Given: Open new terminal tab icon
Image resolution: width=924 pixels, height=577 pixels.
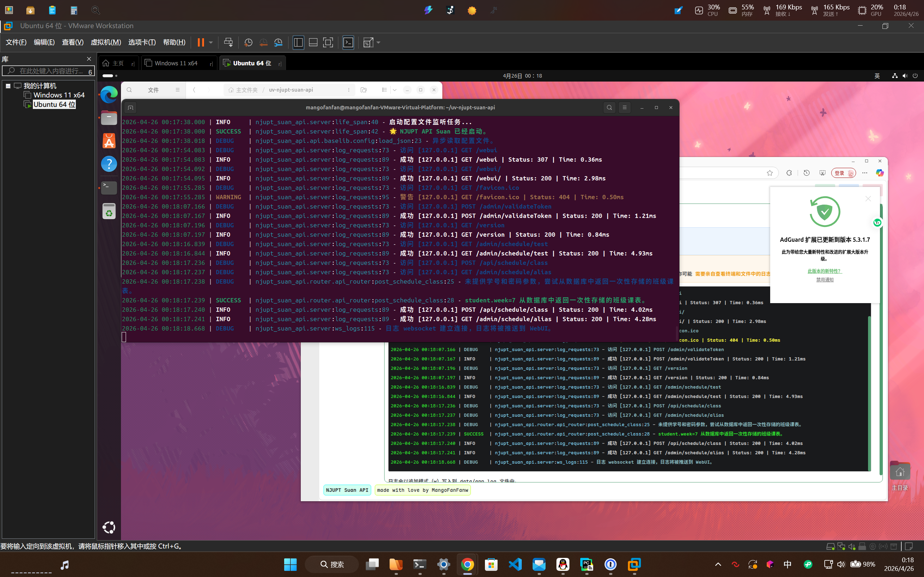Looking at the screenshot, I should [x=130, y=108].
